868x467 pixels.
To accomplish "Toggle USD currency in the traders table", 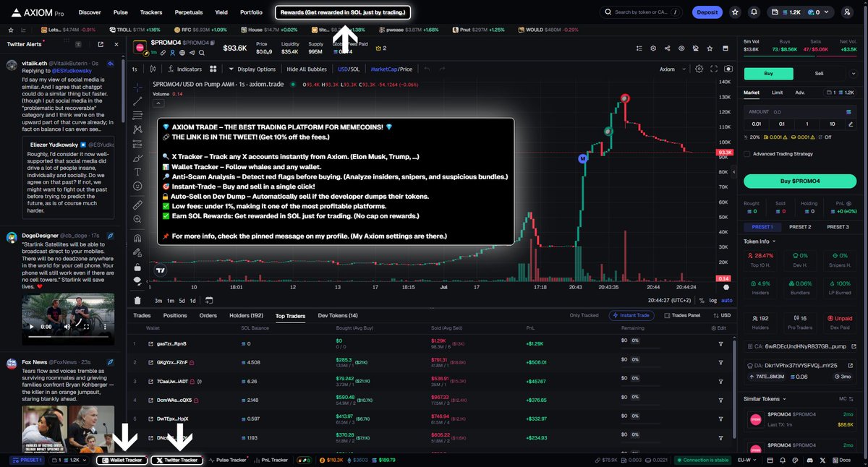I will (723, 315).
